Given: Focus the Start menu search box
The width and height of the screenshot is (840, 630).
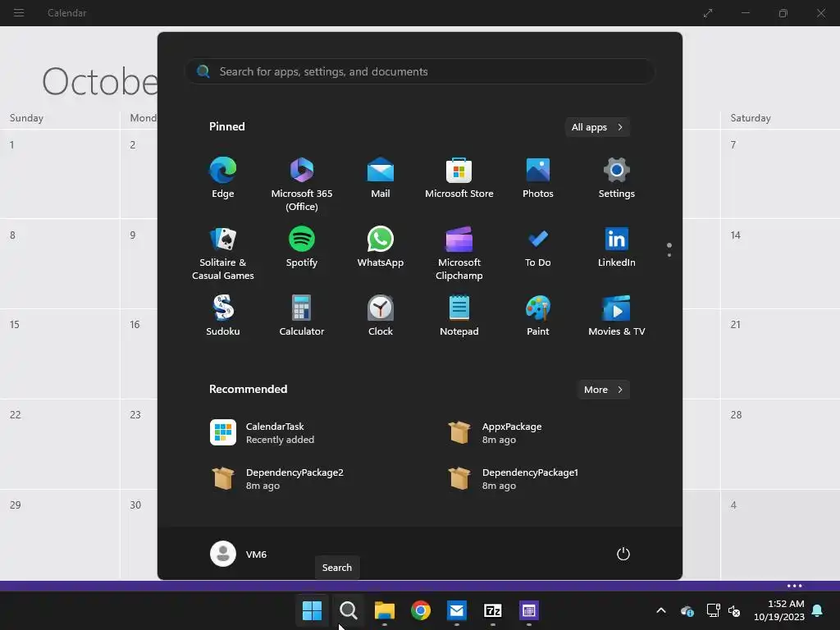Looking at the screenshot, I should [x=420, y=72].
